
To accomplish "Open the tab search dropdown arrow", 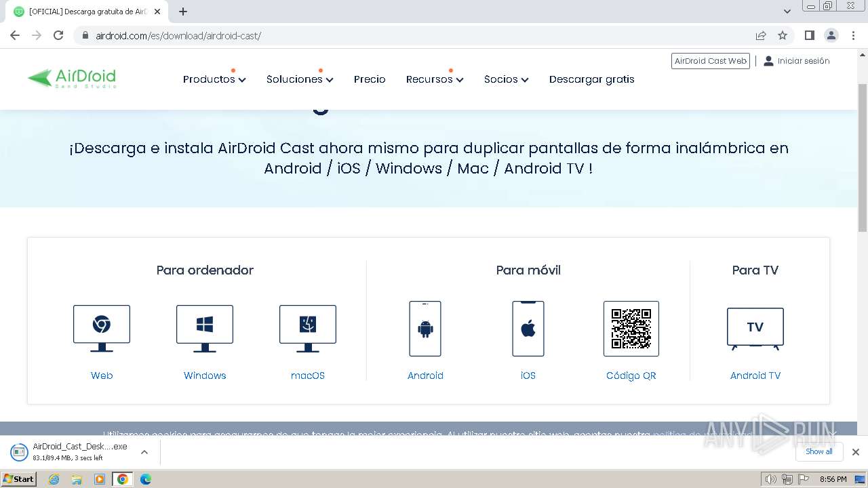I will tap(787, 12).
